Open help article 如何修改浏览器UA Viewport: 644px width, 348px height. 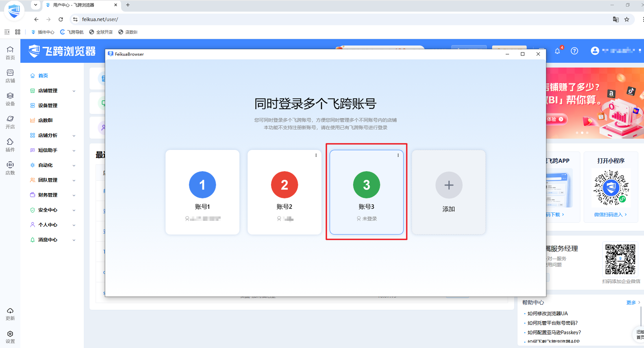tap(547, 313)
